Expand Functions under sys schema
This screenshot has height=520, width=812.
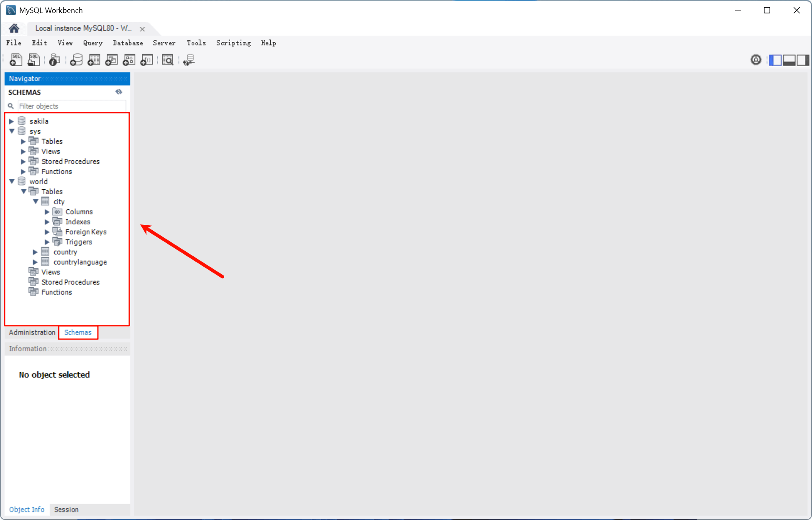tap(23, 172)
